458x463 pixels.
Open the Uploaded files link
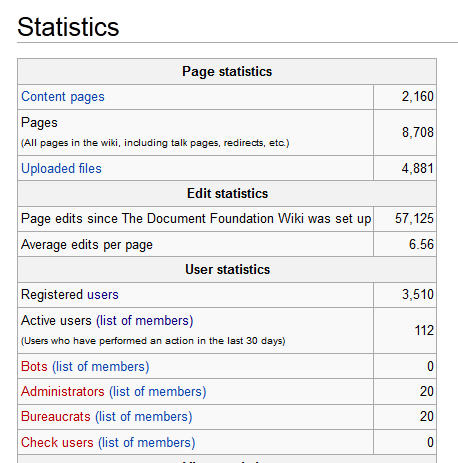pos(61,168)
